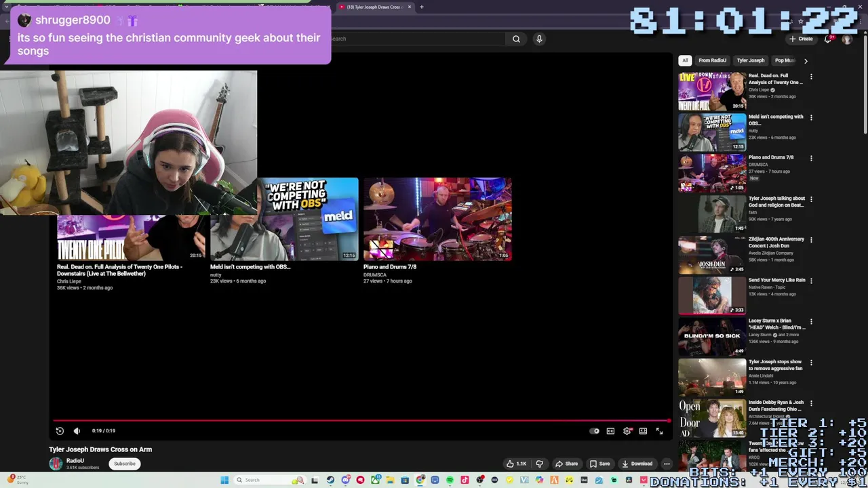Screen dimensions: 868x488
Task: Select the From RadioU filter chip
Action: [712, 60]
